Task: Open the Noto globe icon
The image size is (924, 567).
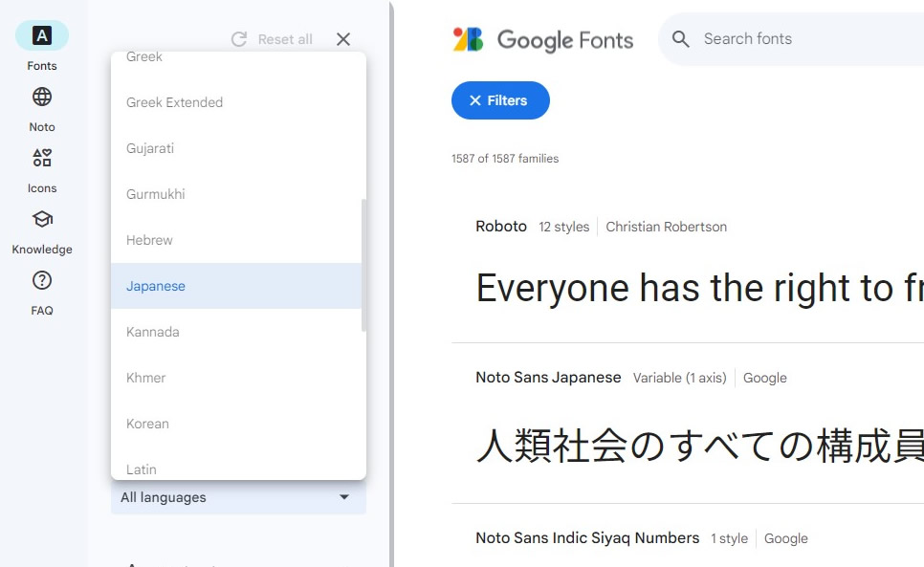Action: tap(42, 98)
